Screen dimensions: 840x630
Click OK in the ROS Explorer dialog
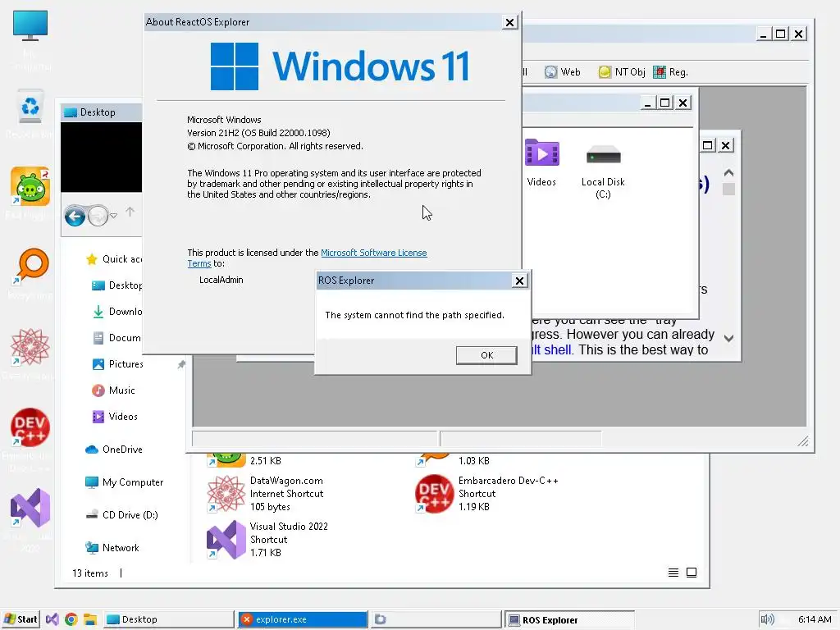click(x=486, y=355)
